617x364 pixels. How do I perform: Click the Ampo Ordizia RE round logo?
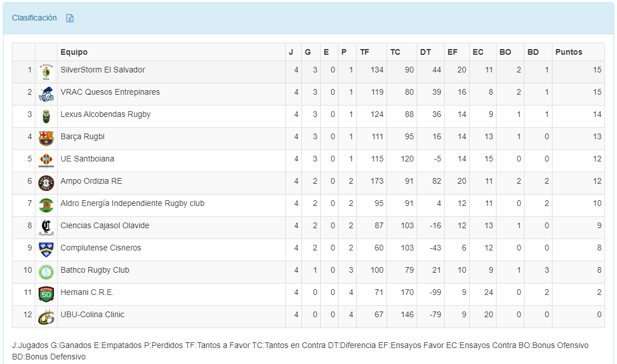point(46,183)
